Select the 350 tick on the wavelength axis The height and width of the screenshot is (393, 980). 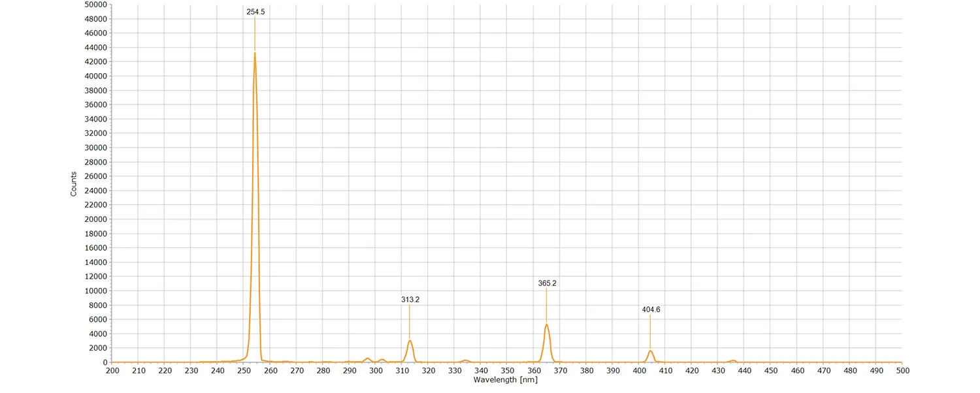tap(508, 370)
